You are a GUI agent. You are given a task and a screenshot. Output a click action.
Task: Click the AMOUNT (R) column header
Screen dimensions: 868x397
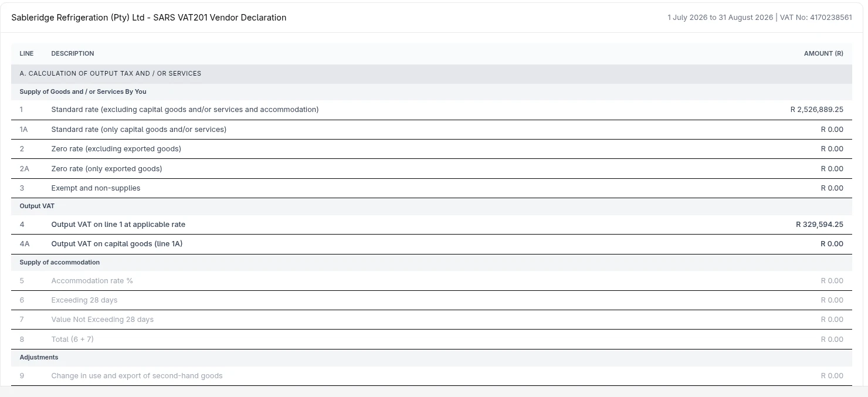[x=823, y=53]
